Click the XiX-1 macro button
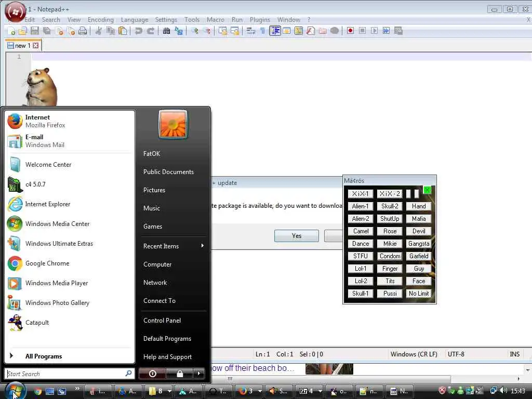The image size is (532, 399). click(360, 194)
